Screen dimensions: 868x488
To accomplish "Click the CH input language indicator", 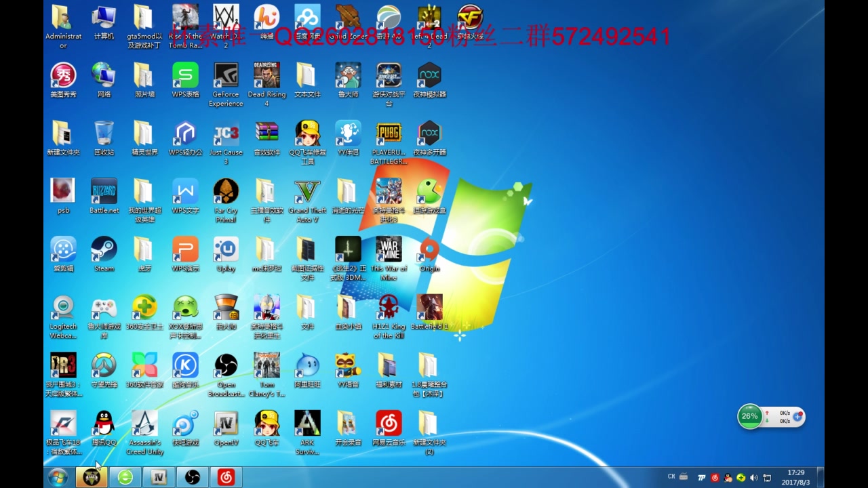I will pos(671,476).
